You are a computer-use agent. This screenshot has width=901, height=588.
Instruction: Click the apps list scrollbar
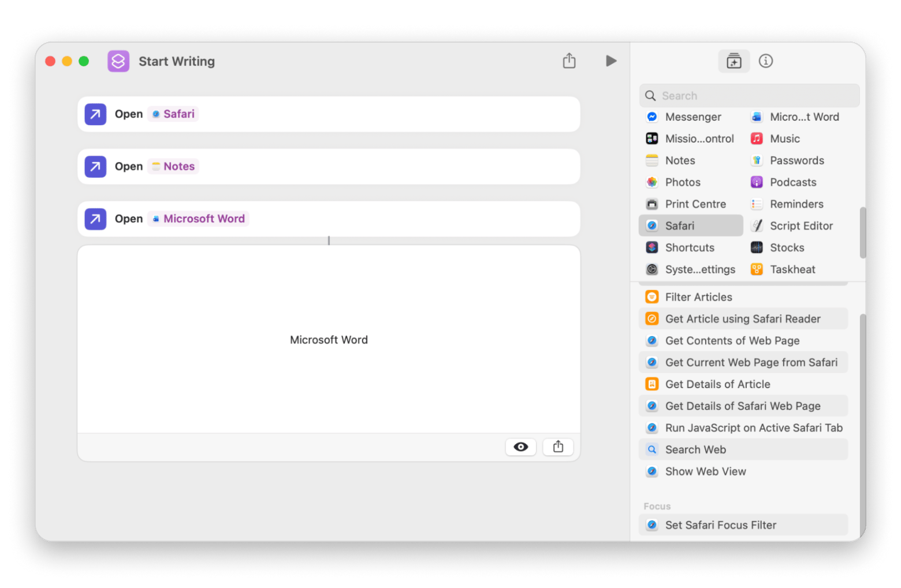pyautogui.click(x=862, y=233)
